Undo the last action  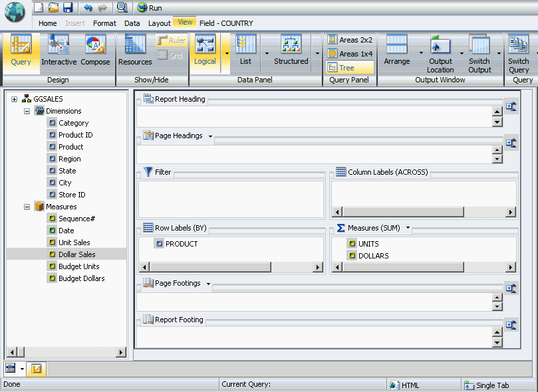coord(88,7)
